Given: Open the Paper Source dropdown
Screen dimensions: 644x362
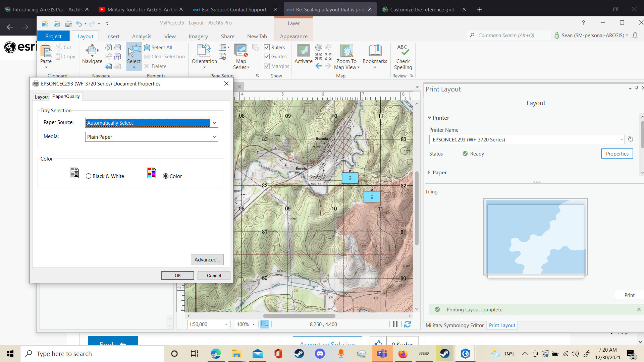Looking at the screenshot, I should coord(214,123).
